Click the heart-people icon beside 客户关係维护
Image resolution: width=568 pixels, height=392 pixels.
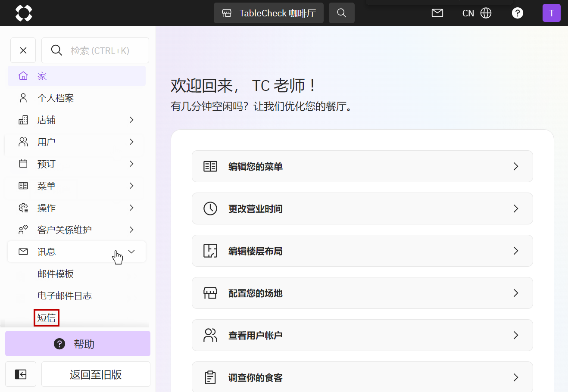coord(23,230)
